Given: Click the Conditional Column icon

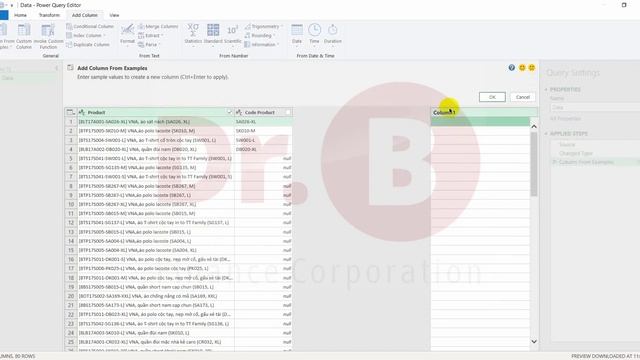Looking at the screenshot, I should click(x=69, y=27).
